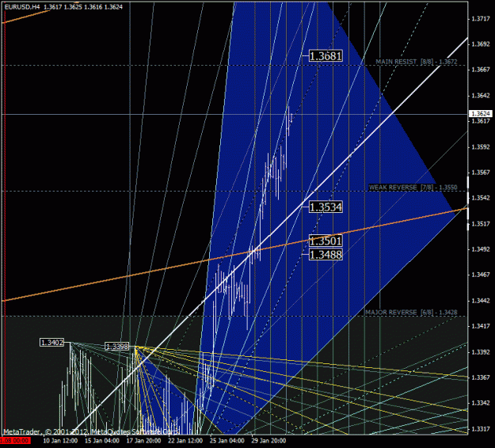Click 1.3417 on the price axis
Screen dimensions: 495x448
click(x=481, y=326)
